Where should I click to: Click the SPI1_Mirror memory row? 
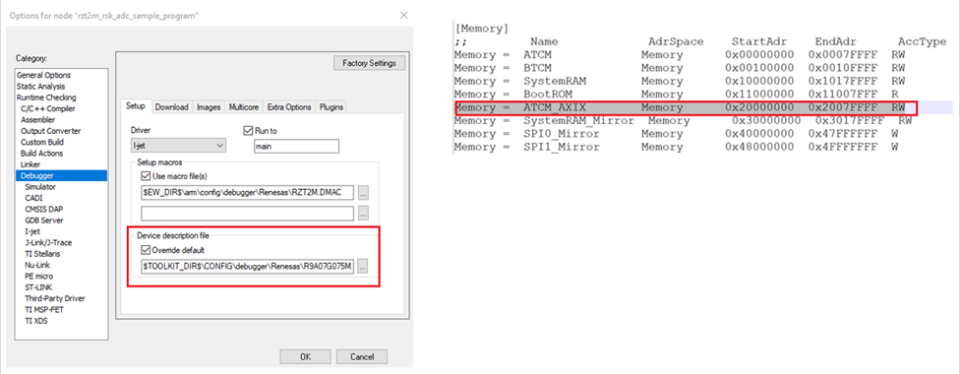pos(677,148)
